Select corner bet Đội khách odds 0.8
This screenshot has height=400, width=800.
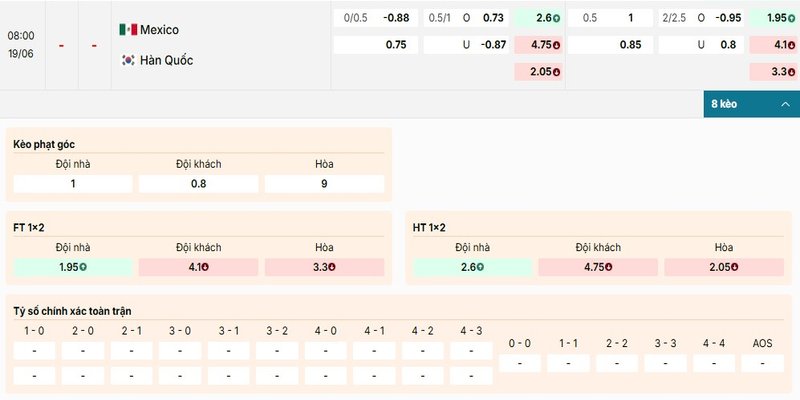[198, 184]
